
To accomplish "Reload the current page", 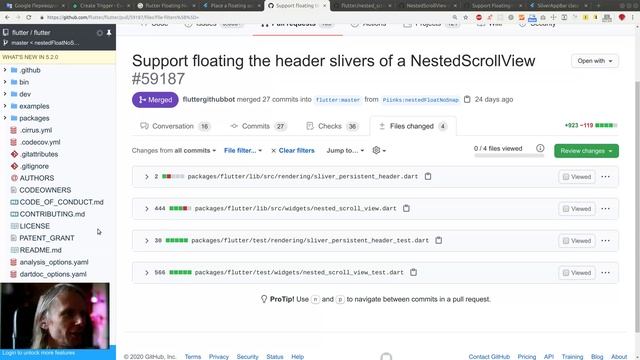I will (29, 18).
